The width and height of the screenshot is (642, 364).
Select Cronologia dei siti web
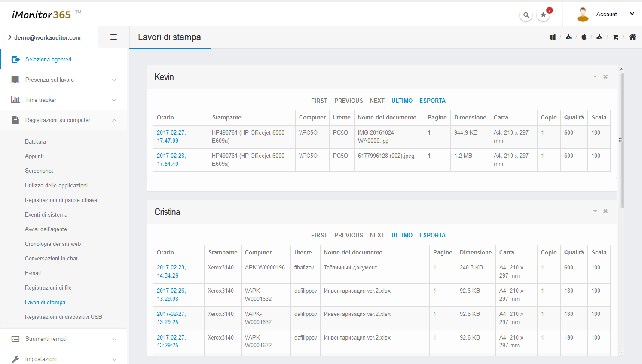pos(53,244)
